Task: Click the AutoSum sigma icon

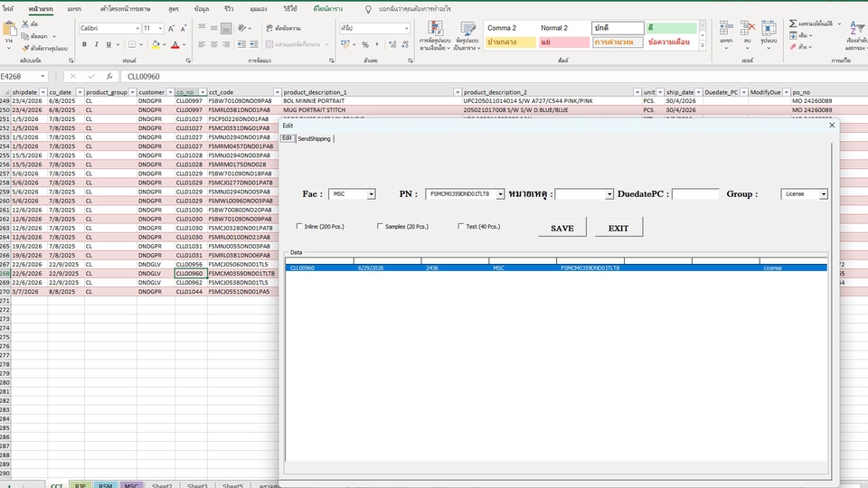Action: pyautogui.click(x=792, y=23)
